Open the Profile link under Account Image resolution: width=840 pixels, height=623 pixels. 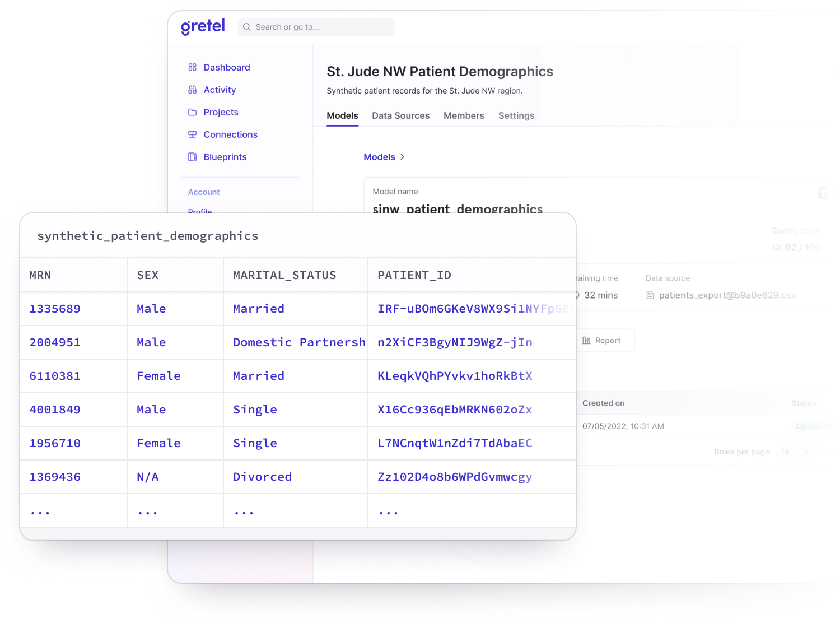tap(200, 212)
